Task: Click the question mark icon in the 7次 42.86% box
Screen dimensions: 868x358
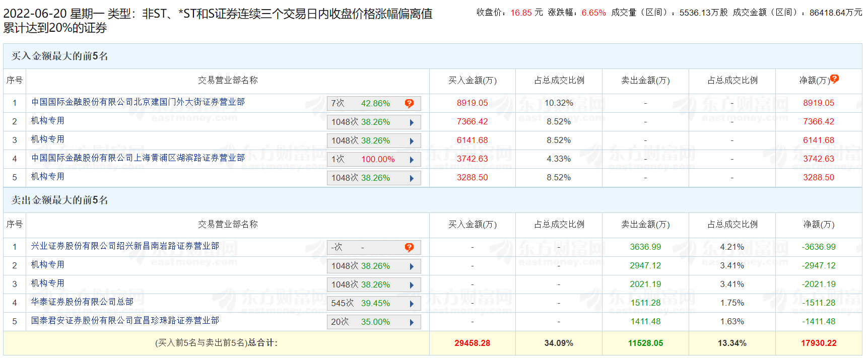Action: pyautogui.click(x=409, y=103)
